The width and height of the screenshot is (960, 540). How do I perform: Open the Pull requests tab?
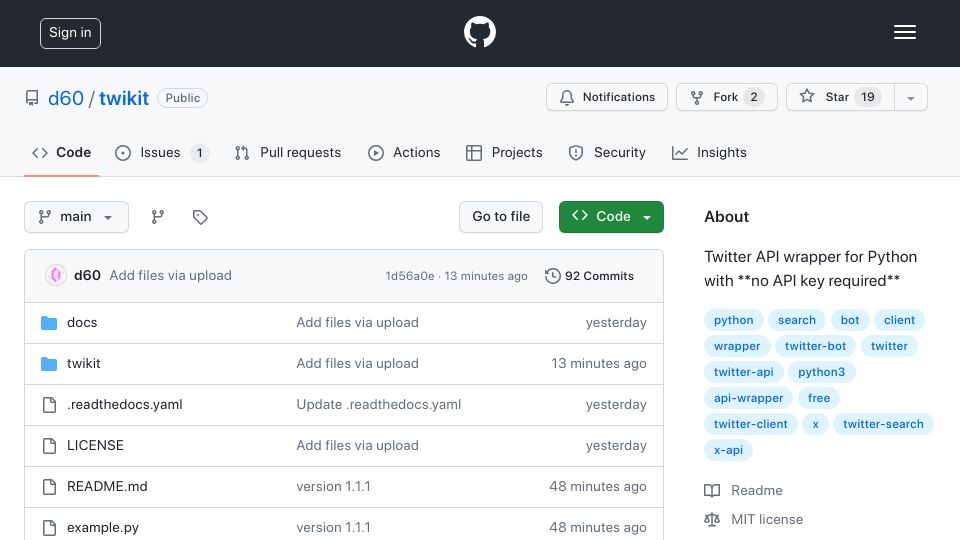point(288,152)
